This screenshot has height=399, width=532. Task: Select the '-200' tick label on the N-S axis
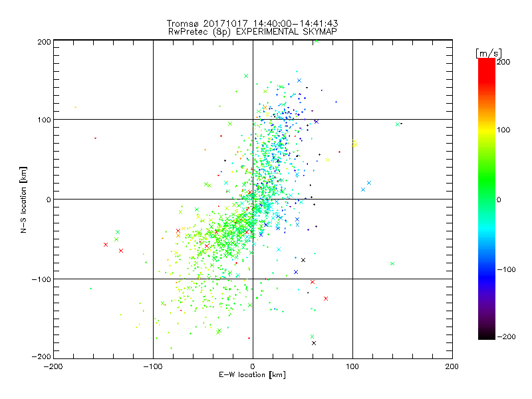41,356
